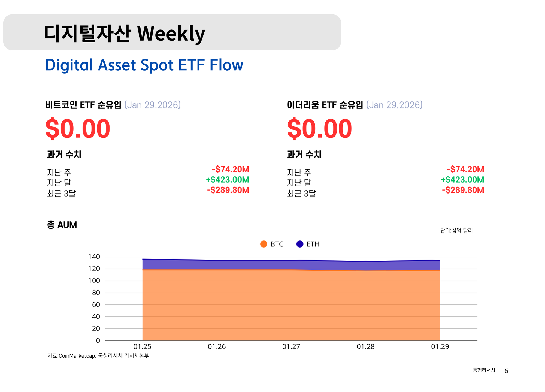Select the Bitcoin ETF $0.00 net inflow value
Viewport: 545px width, 392px height.
(78, 129)
